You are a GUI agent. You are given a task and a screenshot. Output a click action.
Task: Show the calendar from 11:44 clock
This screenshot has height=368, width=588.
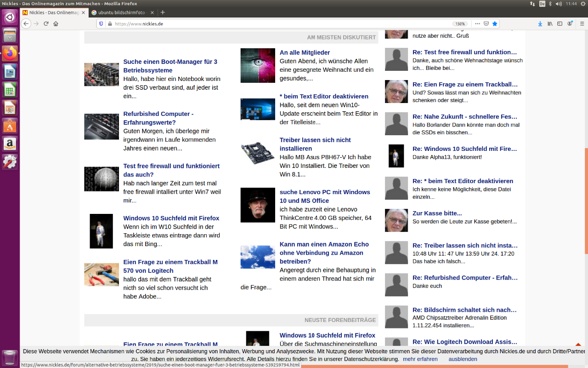(x=571, y=4)
